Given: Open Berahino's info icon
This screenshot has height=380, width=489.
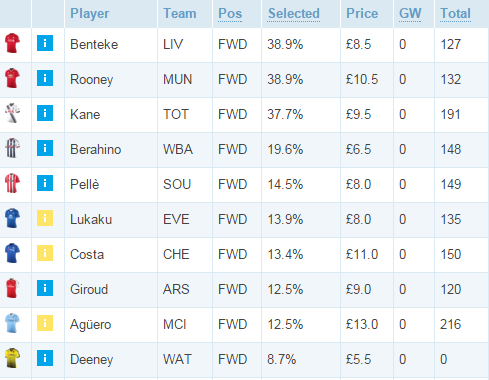Looking at the screenshot, I should pyautogui.click(x=45, y=148).
